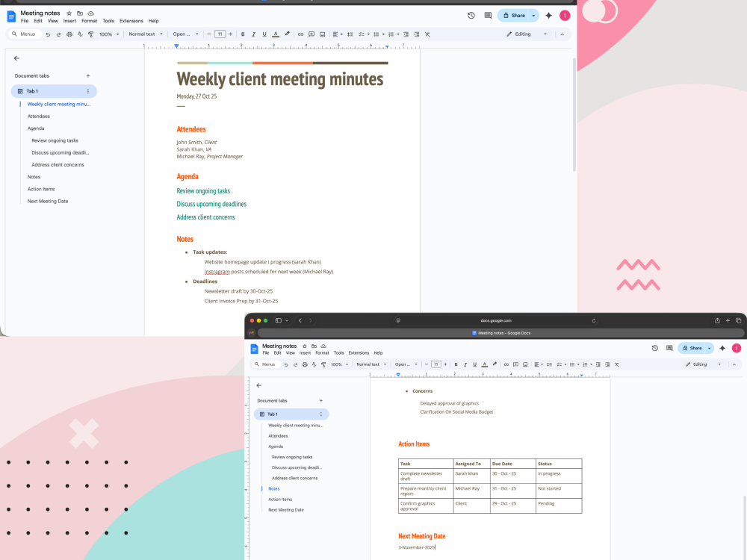Jump to Notes in lower window outline
The width and height of the screenshot is (747, 560).
[274, 489]
